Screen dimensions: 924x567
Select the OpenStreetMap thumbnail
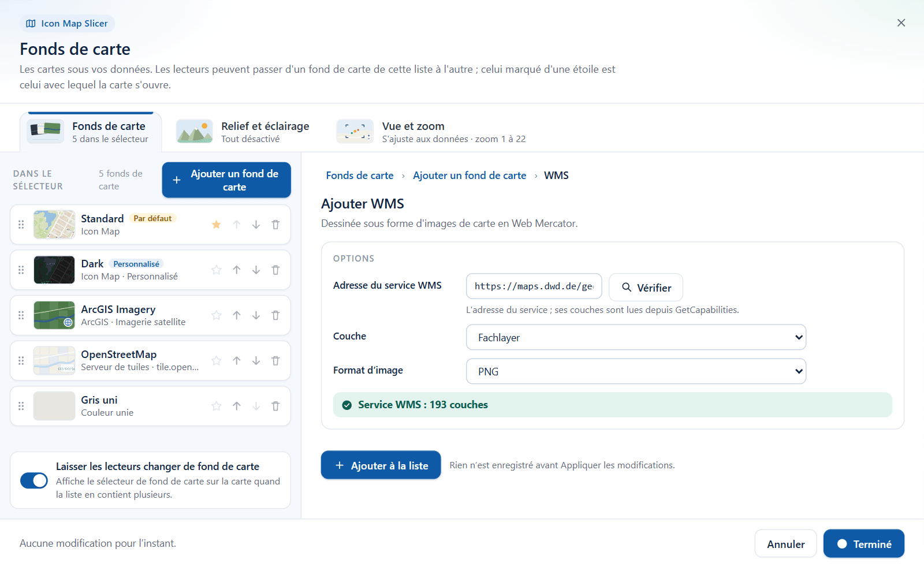coord(54,361)
